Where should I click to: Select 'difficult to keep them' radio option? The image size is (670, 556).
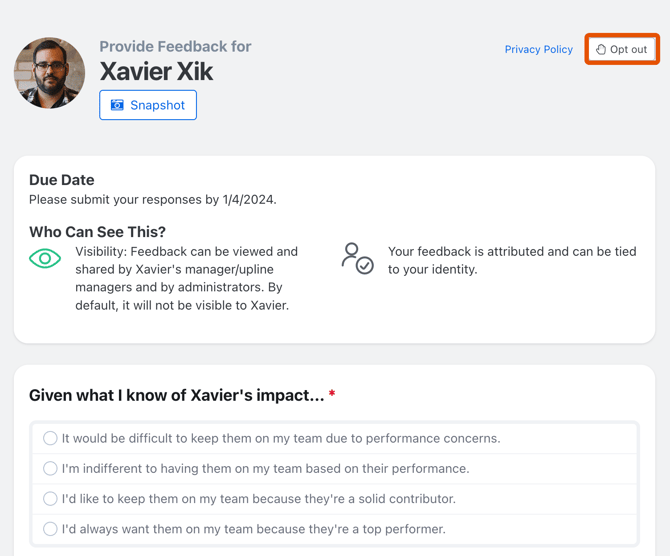50,438
